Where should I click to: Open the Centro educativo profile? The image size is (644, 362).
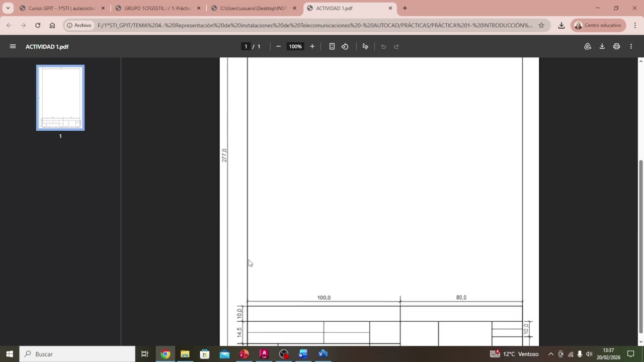click(x=598, y=25)
